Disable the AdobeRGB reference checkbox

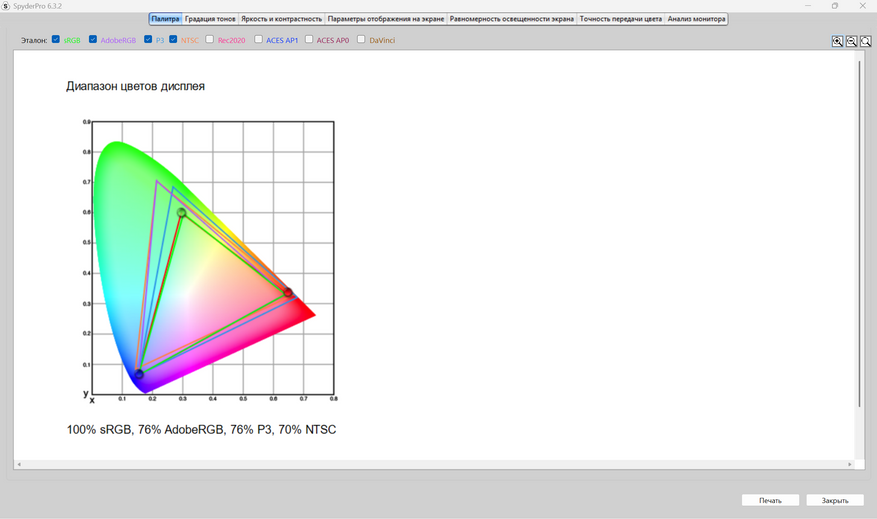pos(93,40)
